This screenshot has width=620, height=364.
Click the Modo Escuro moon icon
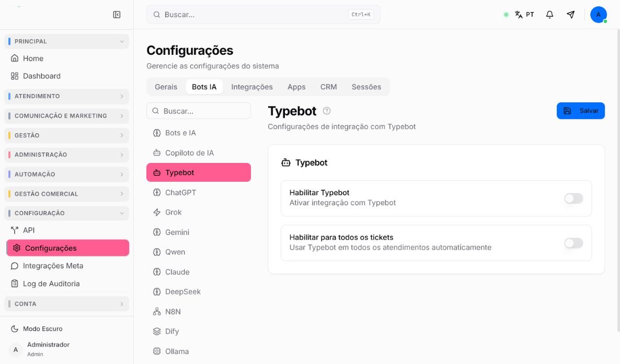pos(15,329)
